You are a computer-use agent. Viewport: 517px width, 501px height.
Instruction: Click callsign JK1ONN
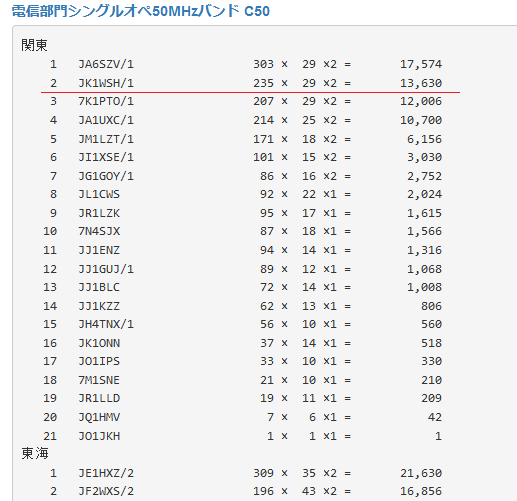(x=99, y=343)
